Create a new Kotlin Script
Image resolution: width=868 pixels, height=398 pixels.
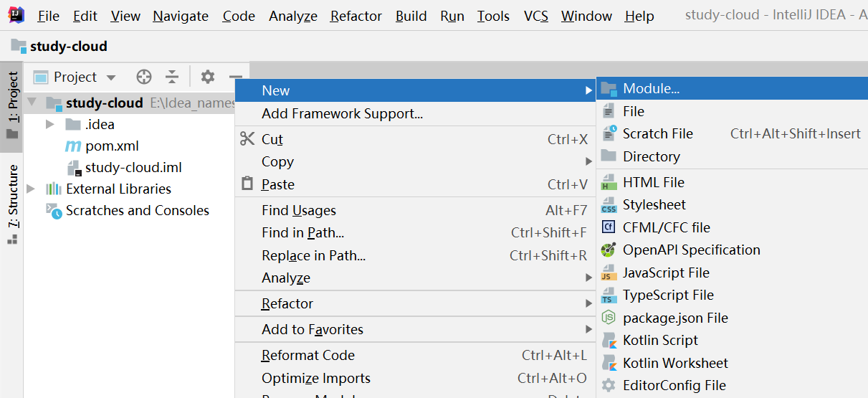point(659,340)
